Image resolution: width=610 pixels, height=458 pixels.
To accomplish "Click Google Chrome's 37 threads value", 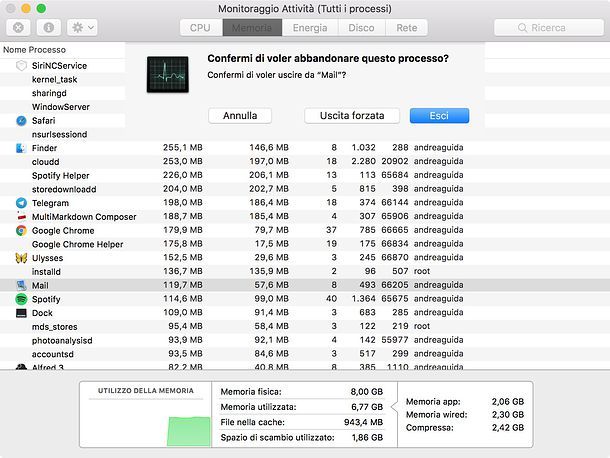I will (x=331, y=230).
